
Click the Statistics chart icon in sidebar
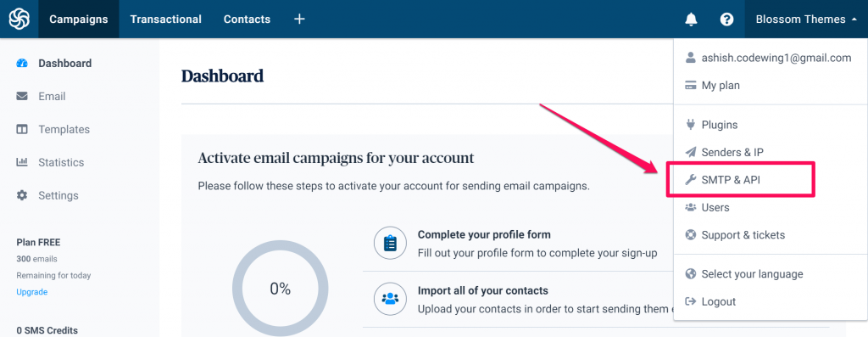[21, 162]
